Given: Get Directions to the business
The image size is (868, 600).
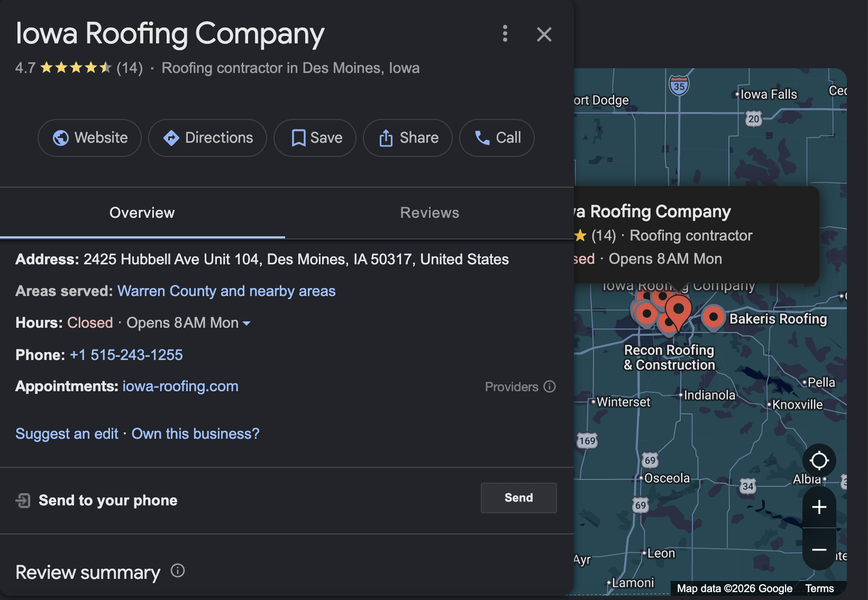Looking at the screenshot, I should [x=207, y=138].
